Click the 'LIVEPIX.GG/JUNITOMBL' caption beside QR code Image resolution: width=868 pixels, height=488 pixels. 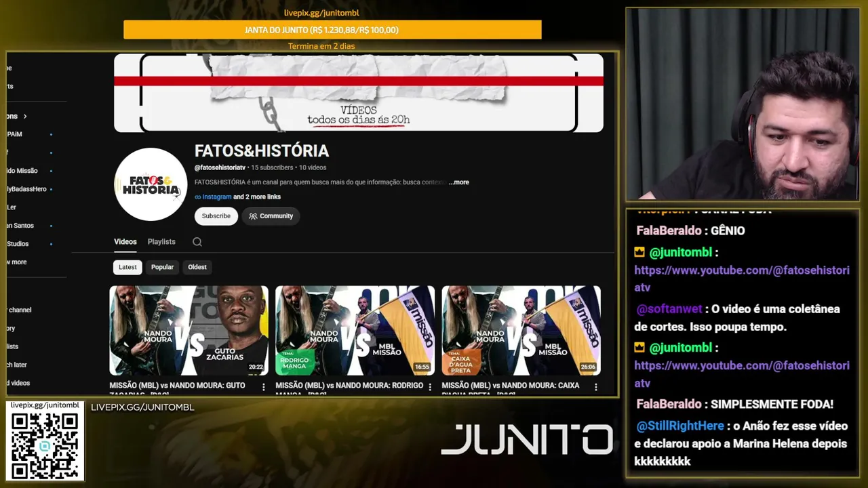142,407
